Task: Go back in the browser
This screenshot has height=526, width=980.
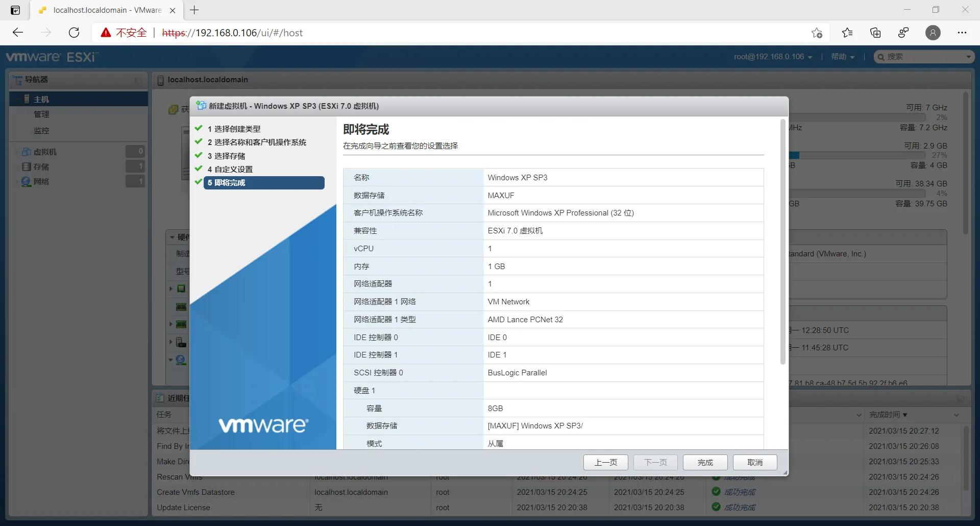Action: coord(18,33)
